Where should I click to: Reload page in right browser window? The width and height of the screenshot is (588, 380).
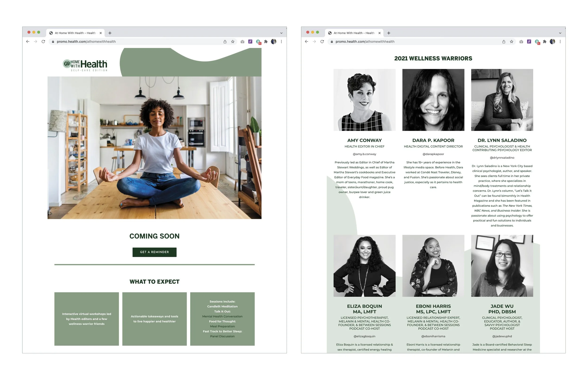point(322,42)
